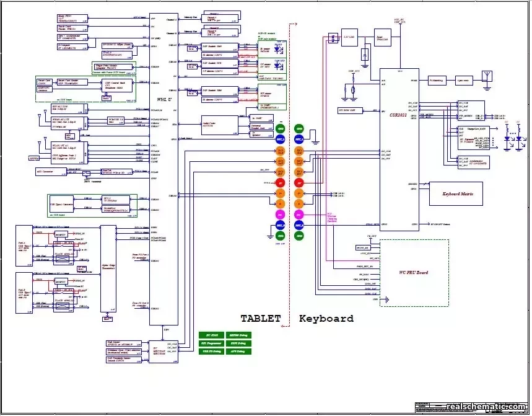This screenshot has width=532, height=416.
Task: Click the WHL U processor label
Action: coord(164,99)
